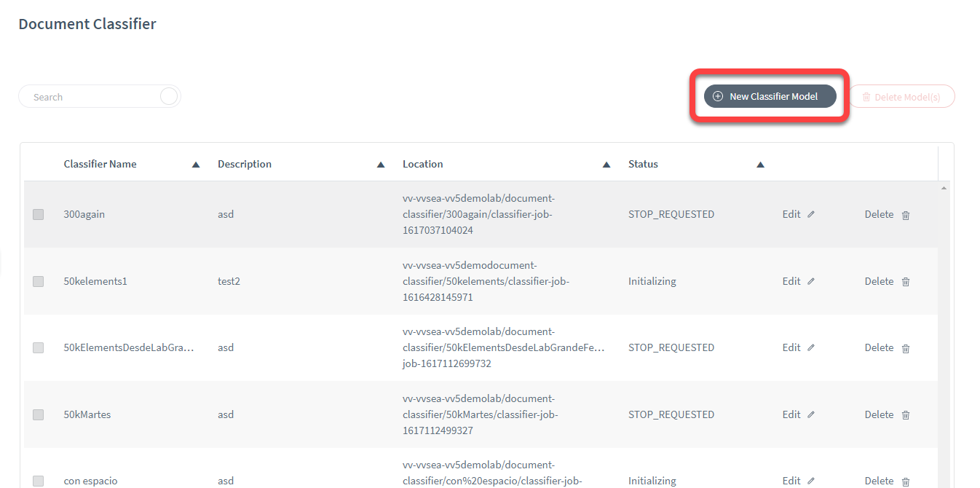Click Edit for con espacio
980x488 pixels.
tap(791, 481)
